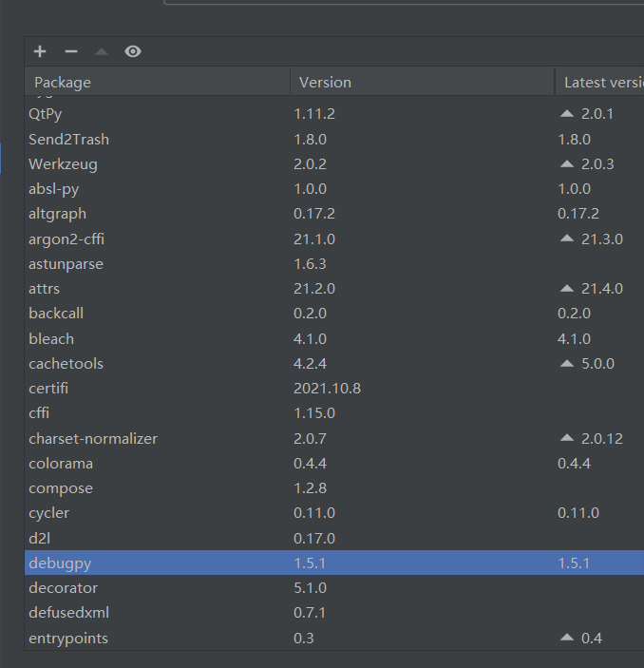Click latest version 0.4.4 of colorama
This screenshot has width=644, height=668.
(574, 463)
